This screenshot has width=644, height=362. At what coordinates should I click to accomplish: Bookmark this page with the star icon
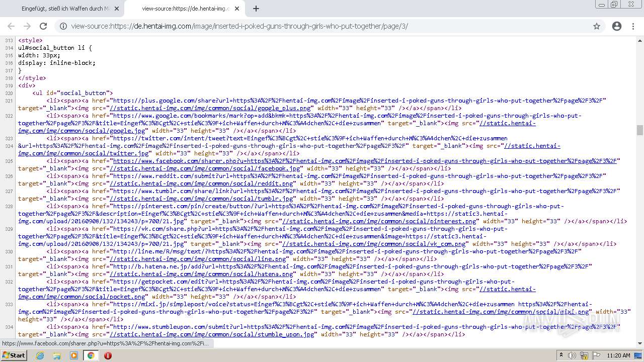(x=597, y=26)
